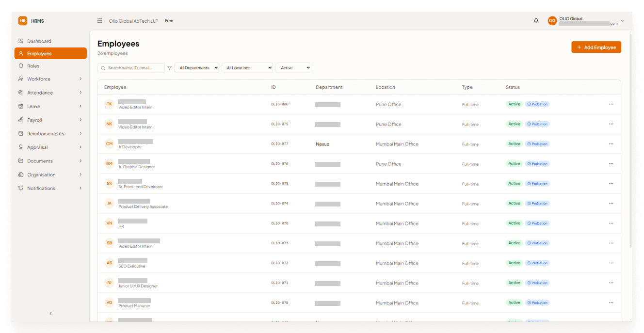Screen dimensions: 644x333
Task: Open row actions for OLIO-076
Action: point(611,164)
